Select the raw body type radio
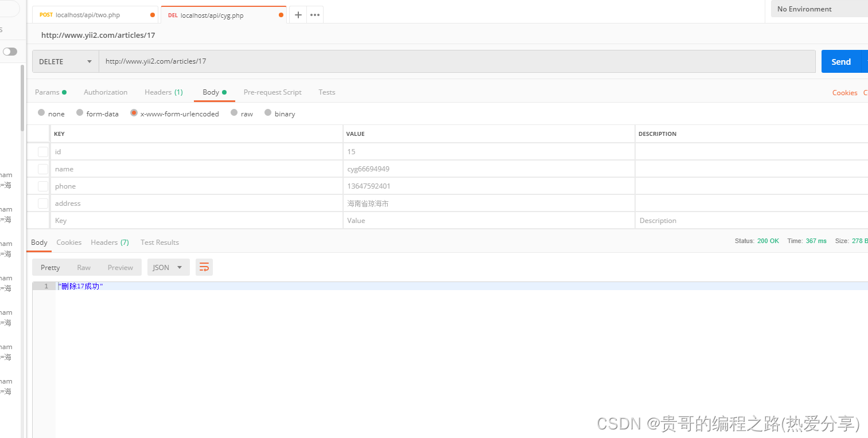 234,113
